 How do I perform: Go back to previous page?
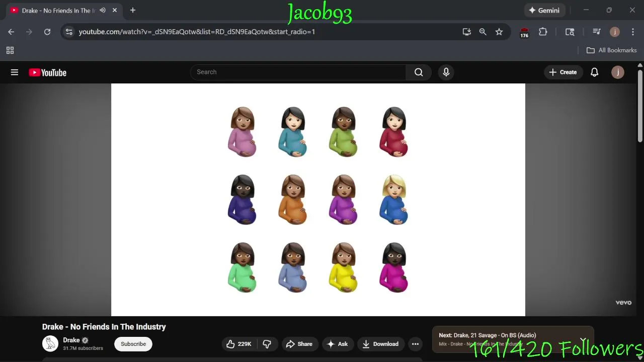(11, 32)
